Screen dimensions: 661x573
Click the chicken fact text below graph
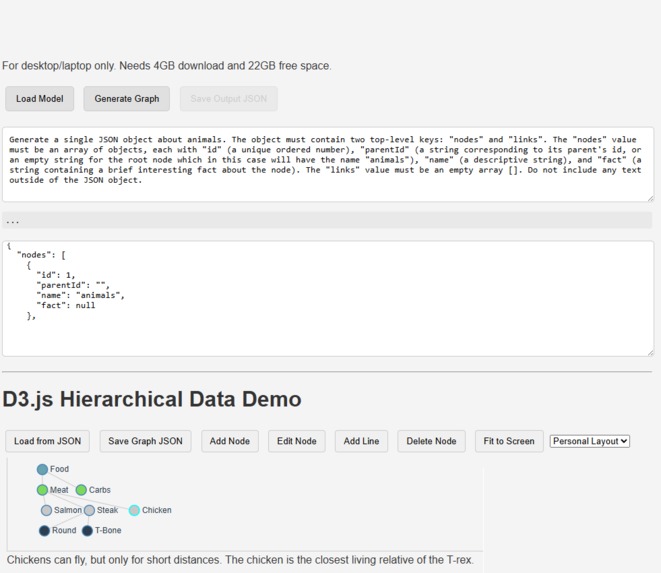click(x=240, y=560)
